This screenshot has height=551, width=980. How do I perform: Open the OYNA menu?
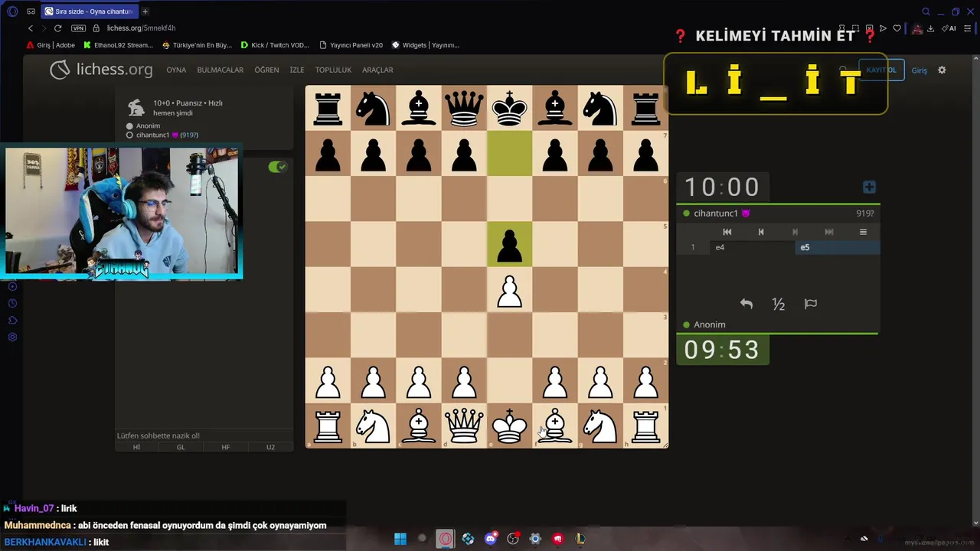(176, 70)
